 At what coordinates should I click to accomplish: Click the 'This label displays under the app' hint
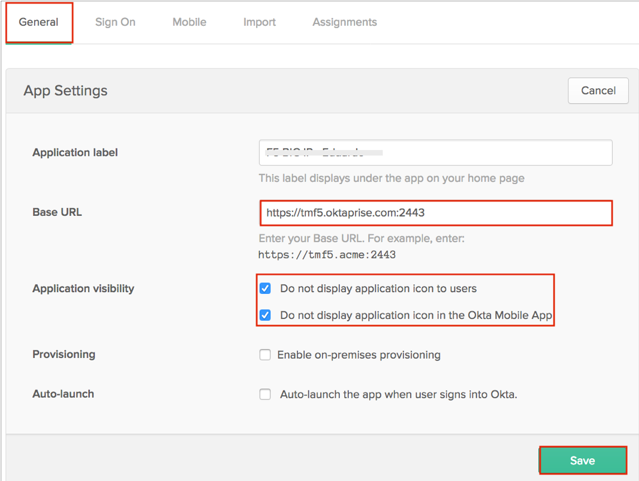click(x=391, y=179)
